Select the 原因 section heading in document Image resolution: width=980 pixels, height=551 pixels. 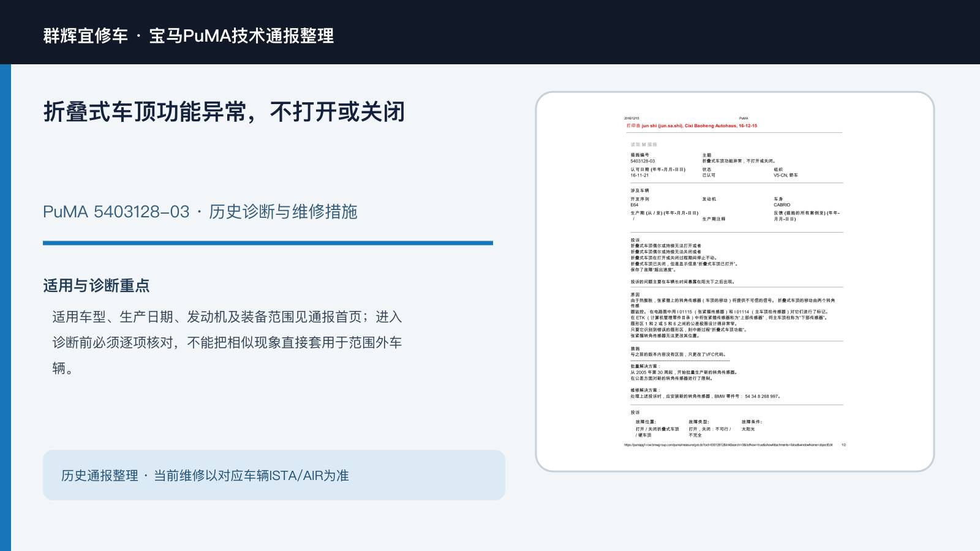pos(635,294)
